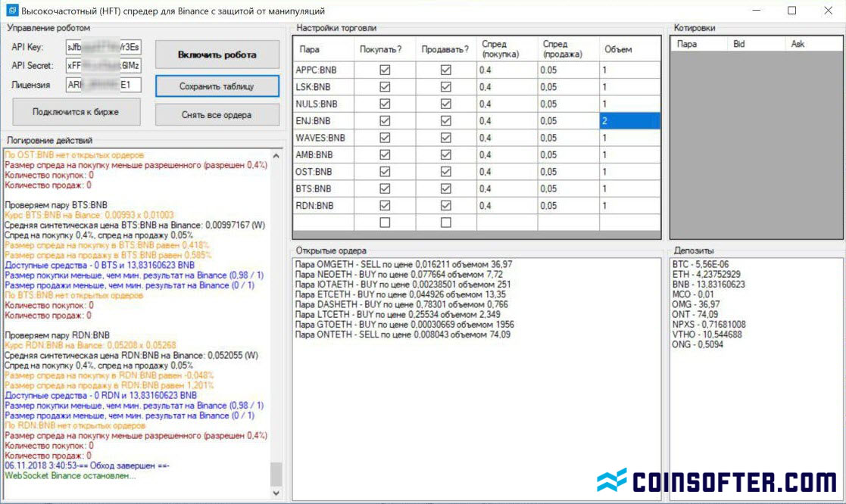
Task: Select the sell spread cell for BTS:BNB
Action: pyautogui.click(x=568, y=188)
